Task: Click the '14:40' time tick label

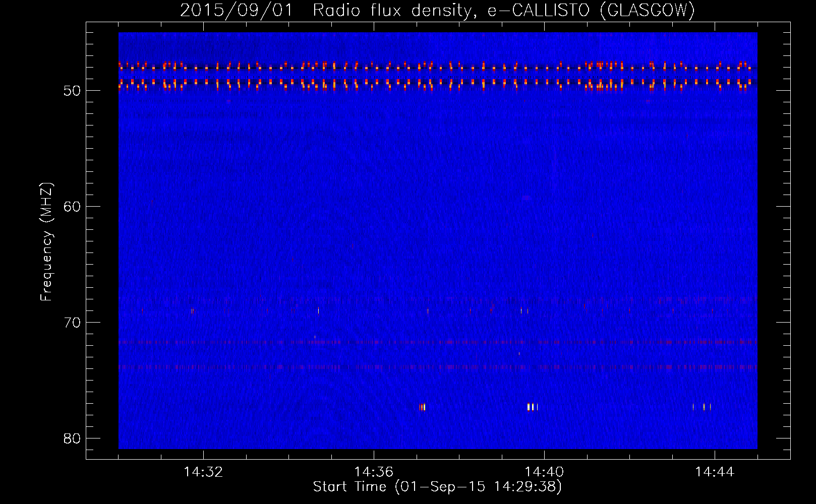Action: click(x=544, y=472)
